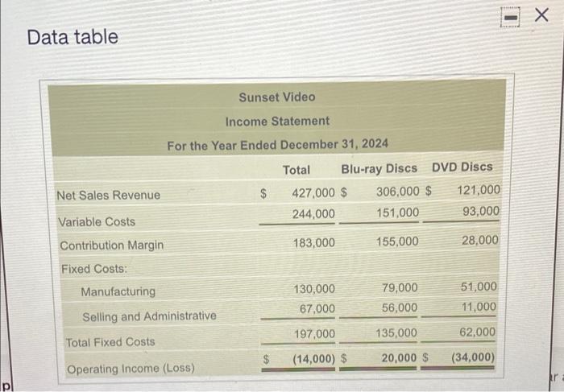Screen dimensions: 564x392
Task: Close the Data table dialog
Action: [x=541, y=15]
